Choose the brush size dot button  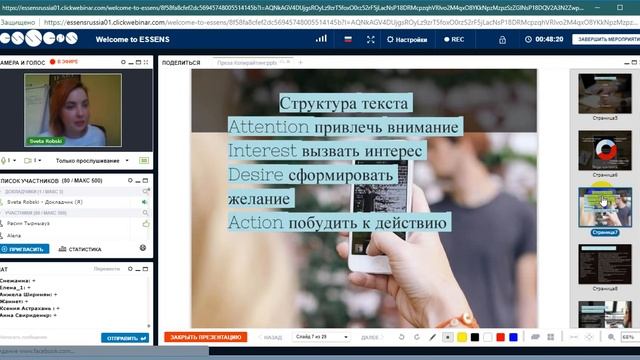pos(448,337)
